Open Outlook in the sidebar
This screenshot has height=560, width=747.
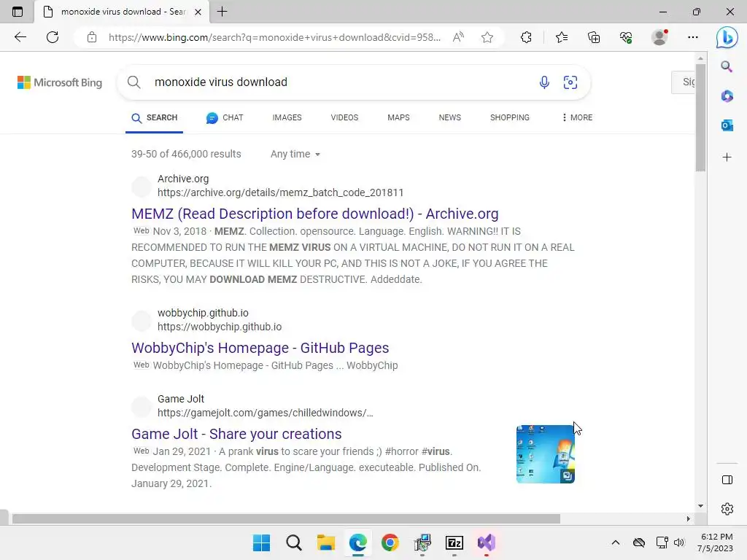(x=727, y=125)
